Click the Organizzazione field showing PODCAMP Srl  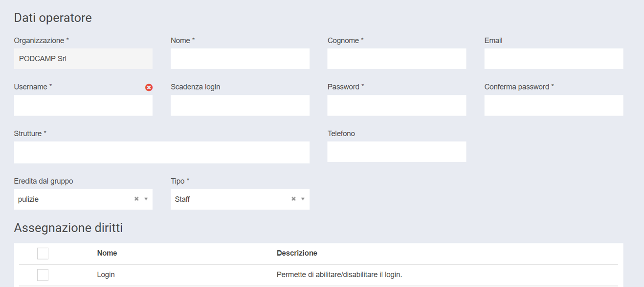click(83, 59)
